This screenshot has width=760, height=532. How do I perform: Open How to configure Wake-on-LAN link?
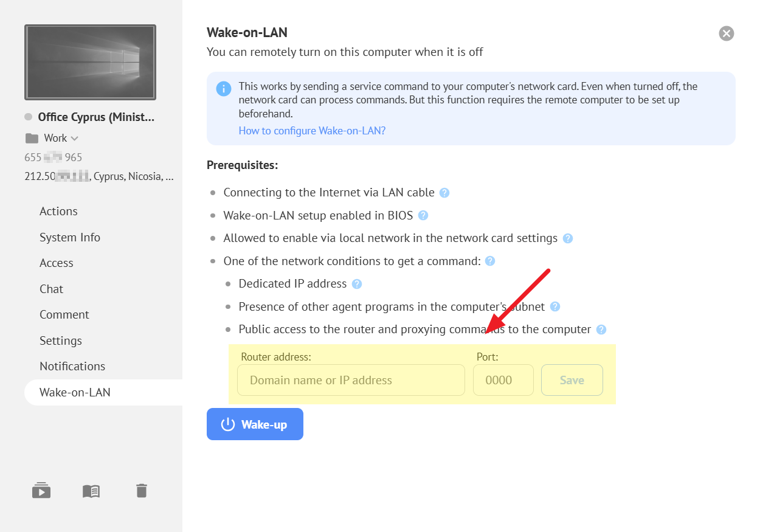click(312, 131)
